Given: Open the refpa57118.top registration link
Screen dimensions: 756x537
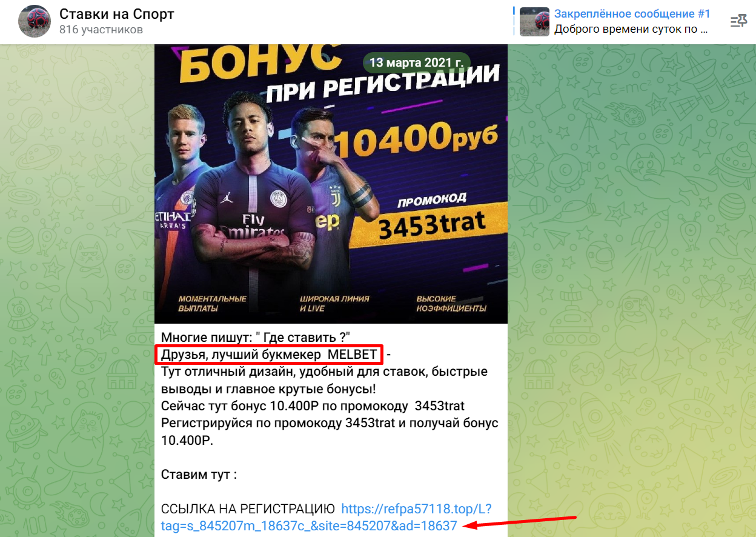Looking at the screenshot, I should tap(326, 517).
